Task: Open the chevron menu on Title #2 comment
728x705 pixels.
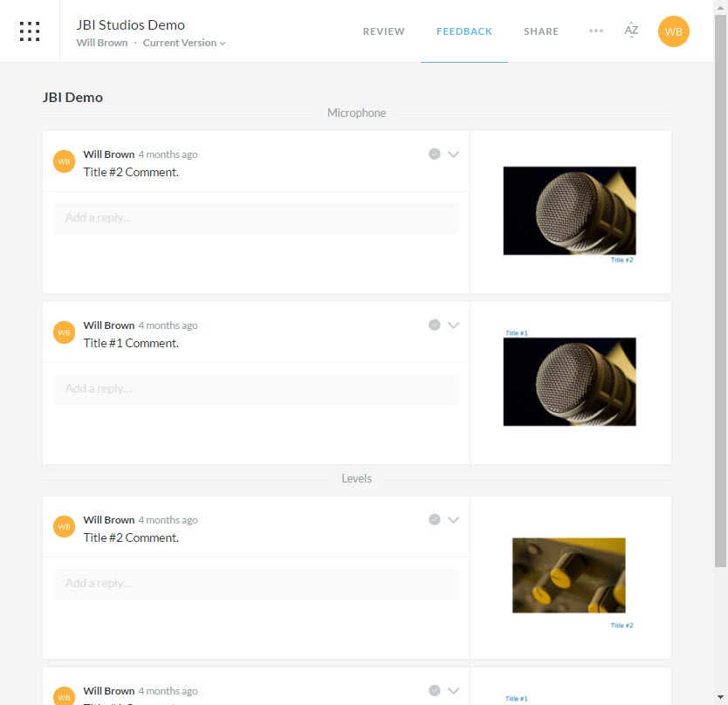Action: click(453, 154)
